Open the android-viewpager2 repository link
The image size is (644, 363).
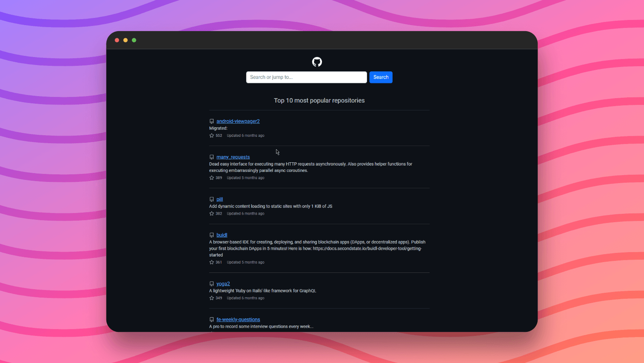point(238,121)
